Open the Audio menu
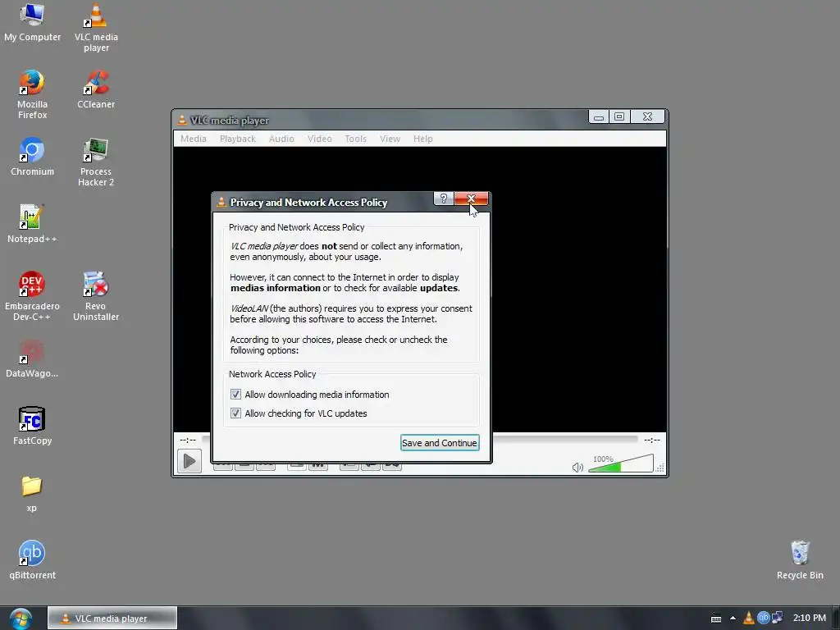Image resolution: width=840 pixels, height=630 pixels. [281, 139]
